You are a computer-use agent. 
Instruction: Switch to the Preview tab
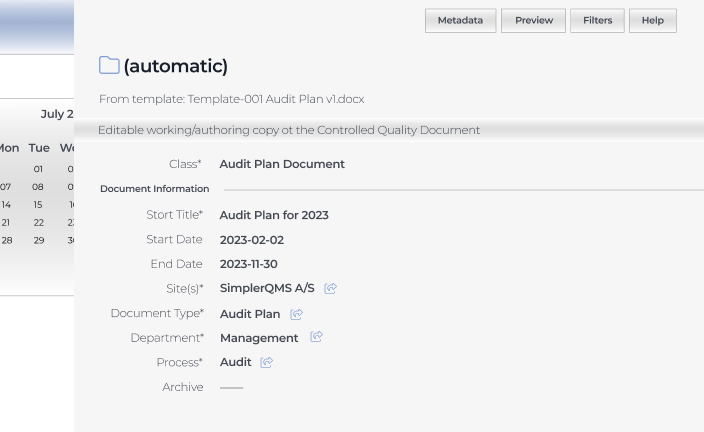(533, 21)
